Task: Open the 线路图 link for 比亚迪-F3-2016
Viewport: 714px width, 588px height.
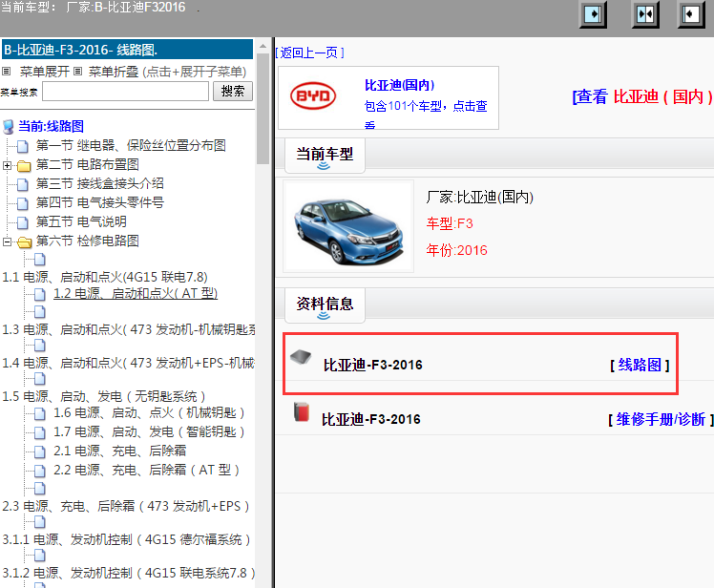Action: click(x=640, y=365)
